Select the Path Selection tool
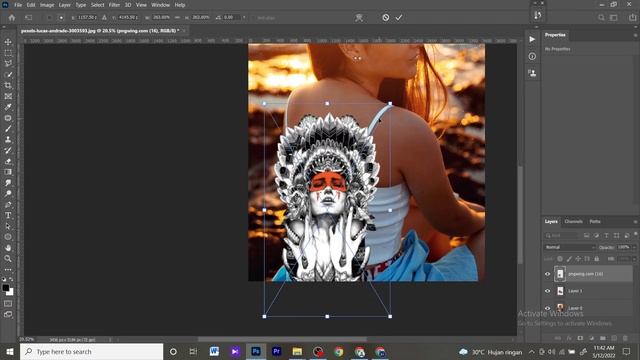 8,226
